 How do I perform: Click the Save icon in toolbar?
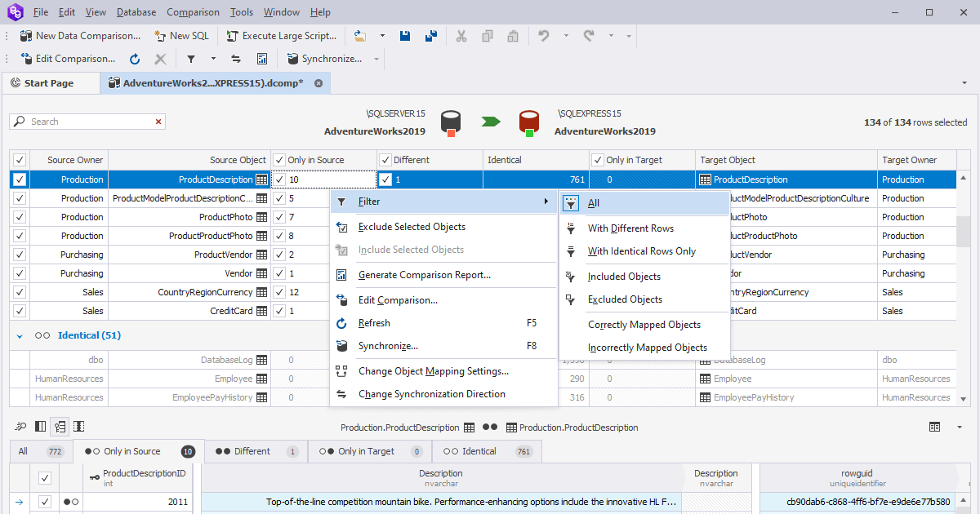405,36
